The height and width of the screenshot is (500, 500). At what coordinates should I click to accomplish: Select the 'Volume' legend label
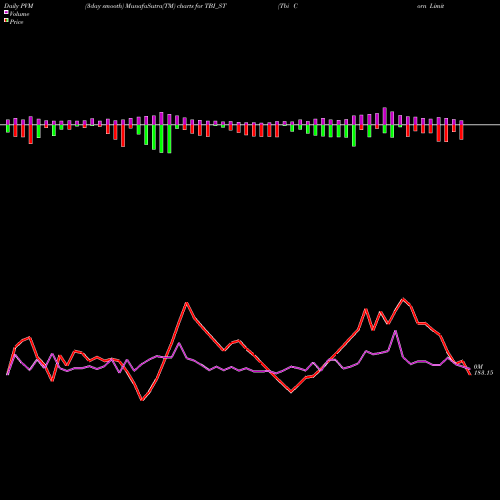tap(19, 14)
